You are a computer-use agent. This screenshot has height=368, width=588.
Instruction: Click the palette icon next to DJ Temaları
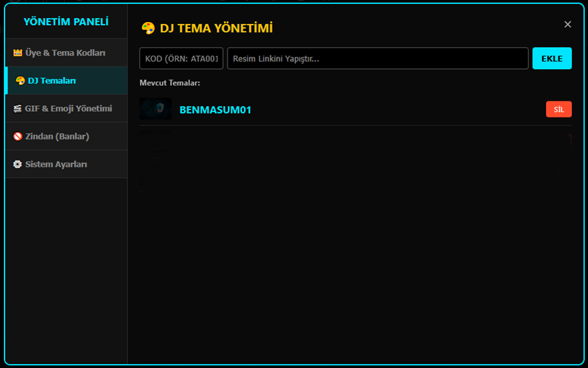click(x=20, y=81)
